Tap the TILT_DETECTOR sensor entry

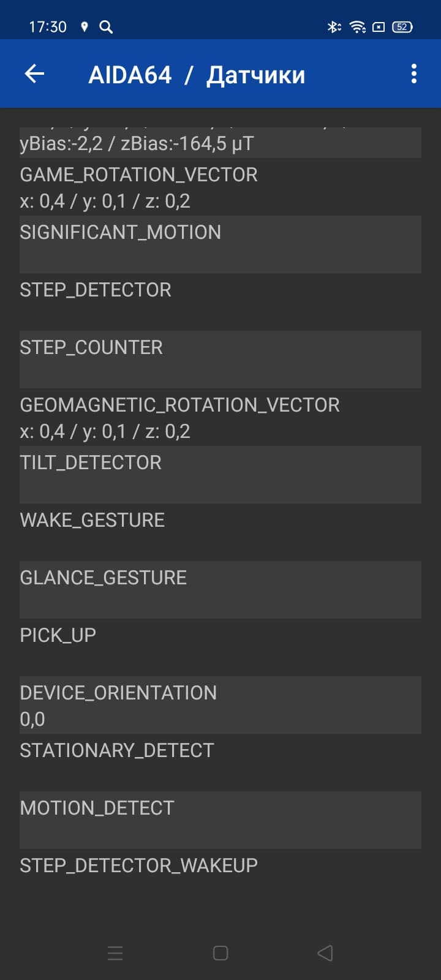(220, 474)
